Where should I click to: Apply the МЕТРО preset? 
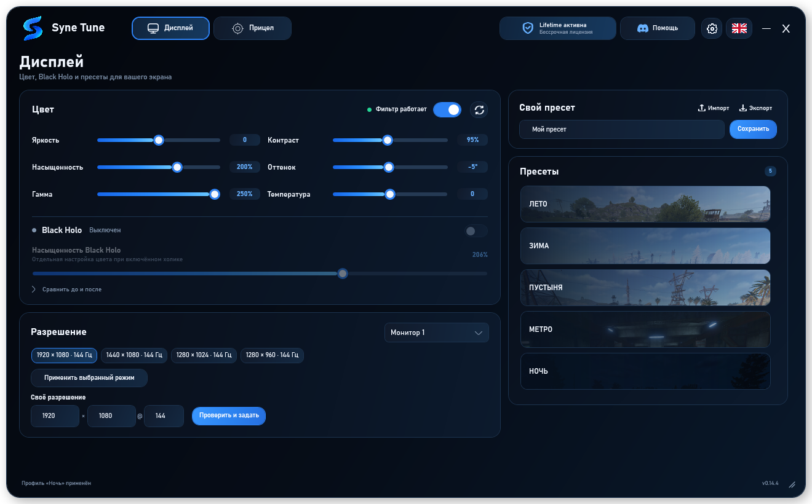point(645,329)
